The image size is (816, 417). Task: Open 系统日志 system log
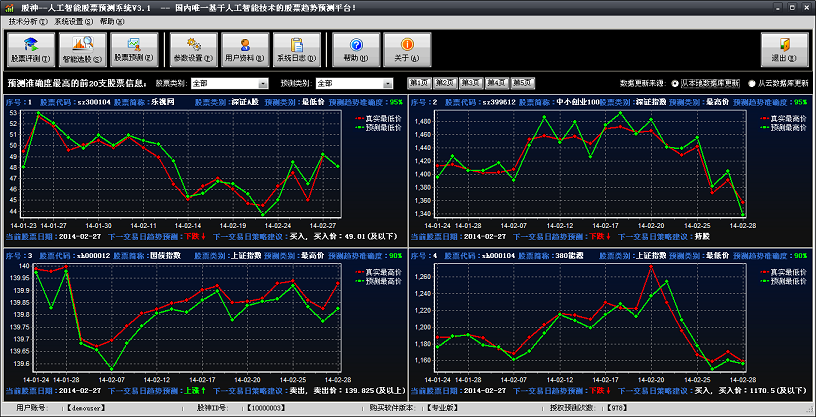296,48
